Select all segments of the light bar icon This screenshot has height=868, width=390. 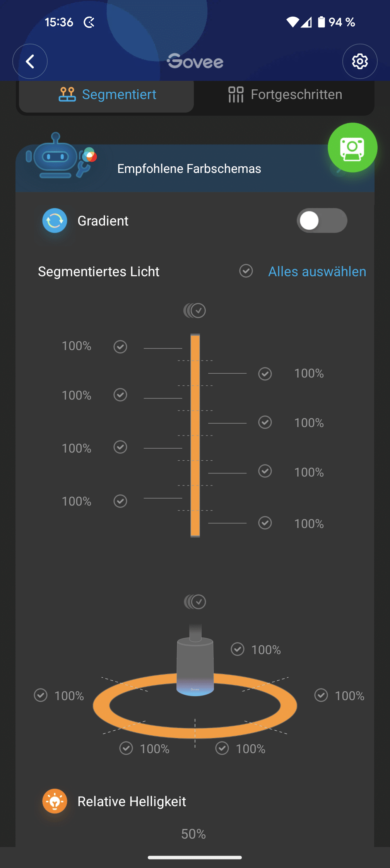195,310
